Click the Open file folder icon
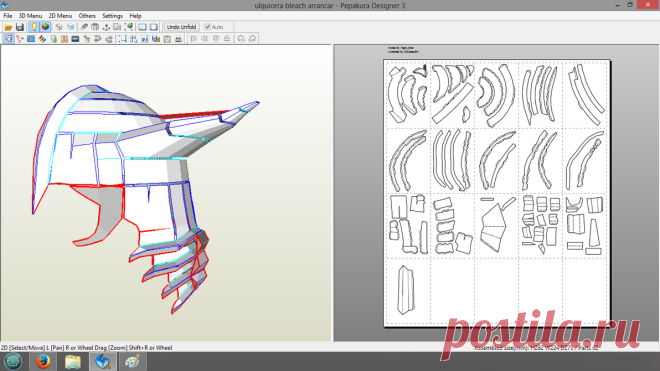660x371 pixels. point(8,27)
